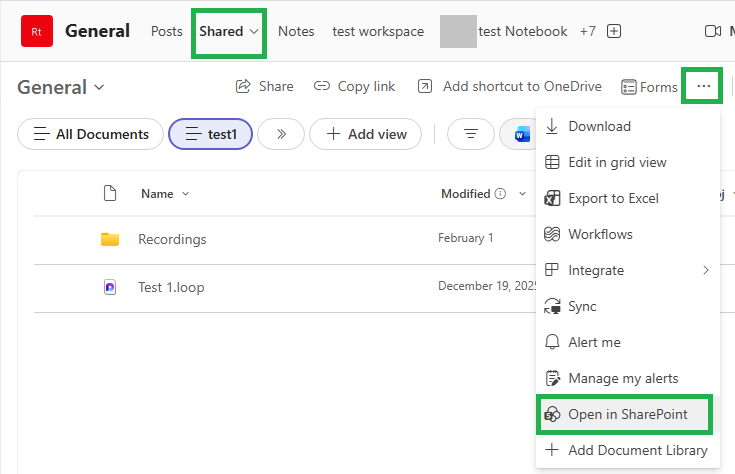Click the video camera meet icon
This screenshot has height=474, width=735.
[713, 31]
